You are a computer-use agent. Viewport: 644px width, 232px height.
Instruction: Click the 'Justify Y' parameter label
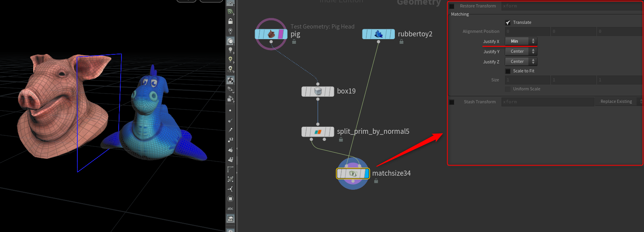tap(491, 52)
